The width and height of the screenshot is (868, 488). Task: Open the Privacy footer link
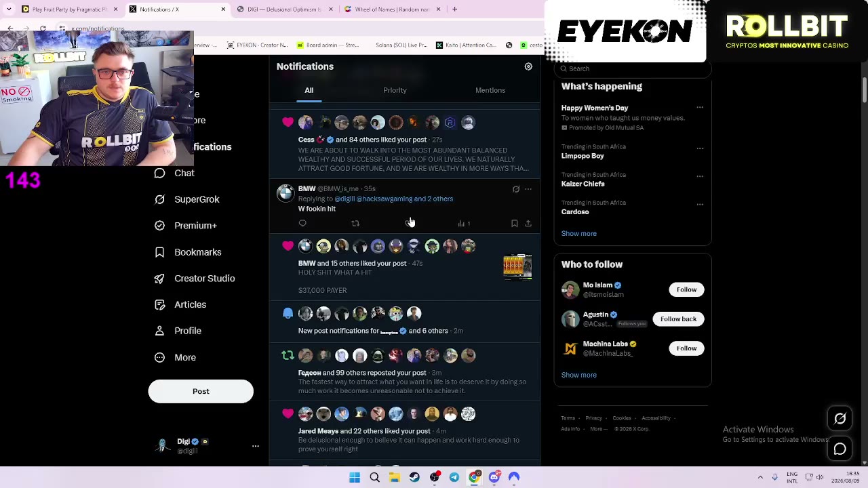[594, 418]
